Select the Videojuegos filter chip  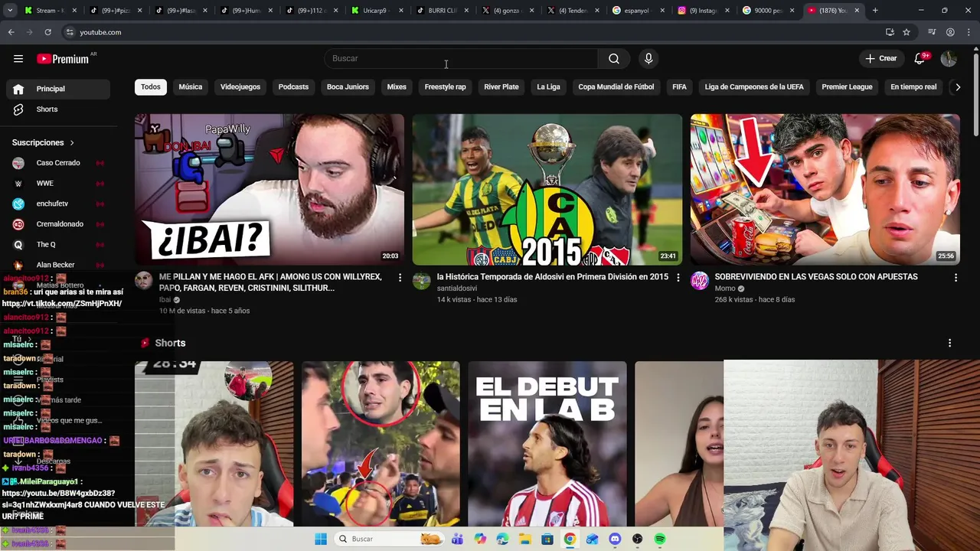pos(240,87)
